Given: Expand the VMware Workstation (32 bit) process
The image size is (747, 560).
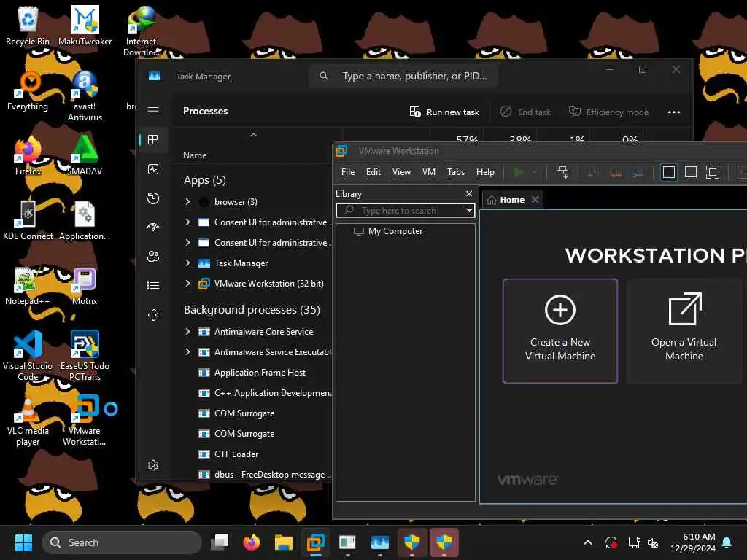Looking at the screenshot, I should (x=187, y=284).
